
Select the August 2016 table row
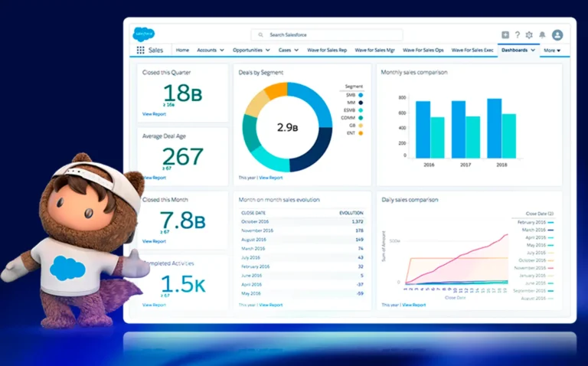302,240
